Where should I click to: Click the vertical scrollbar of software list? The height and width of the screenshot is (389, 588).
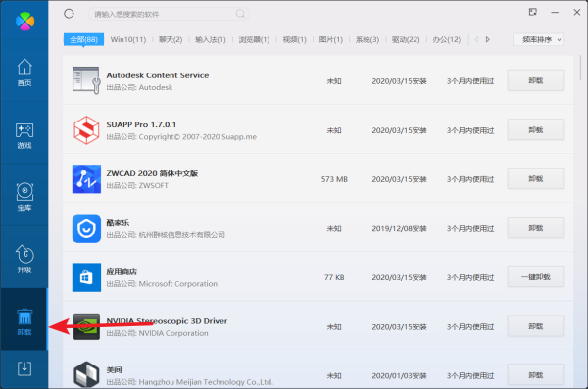pyautogui.click(x=580, y=68)
